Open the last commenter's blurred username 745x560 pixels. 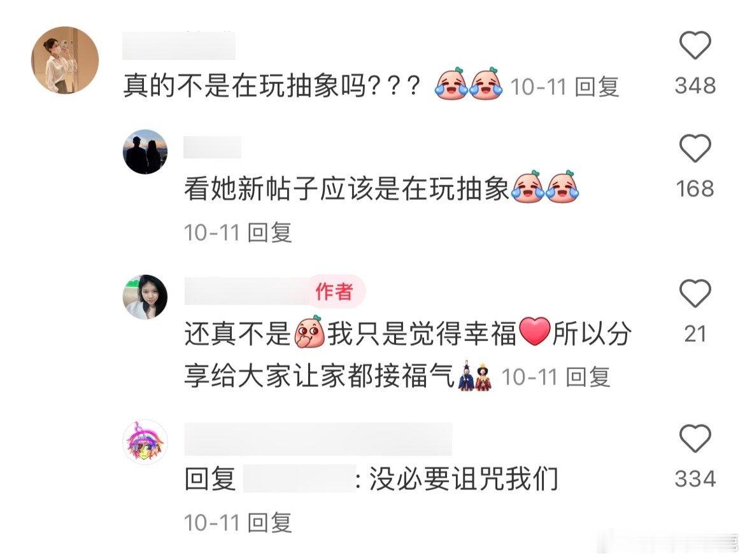point(318,439)
